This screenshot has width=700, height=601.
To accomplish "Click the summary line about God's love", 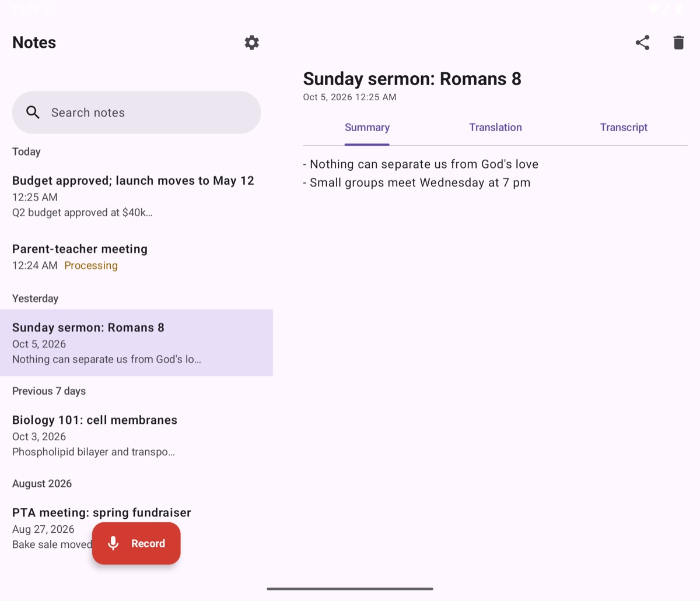I will 421,164.
